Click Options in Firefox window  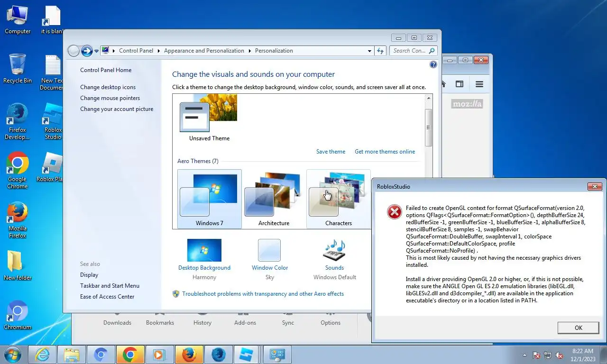331,323
